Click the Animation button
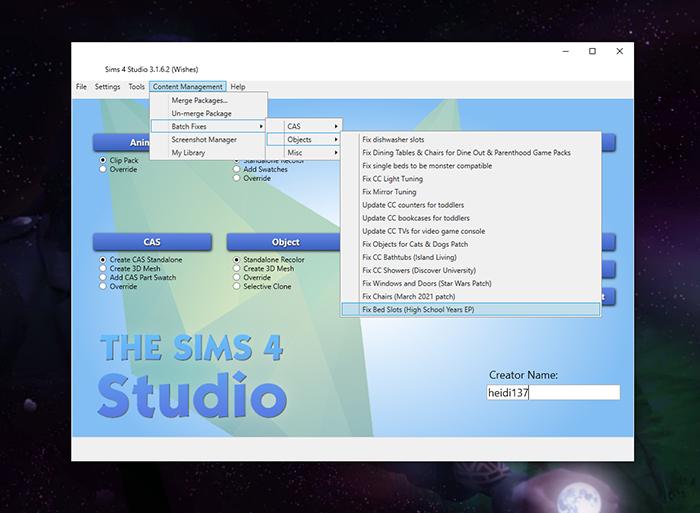The image size is (700, 513). [x=121, y=142]
